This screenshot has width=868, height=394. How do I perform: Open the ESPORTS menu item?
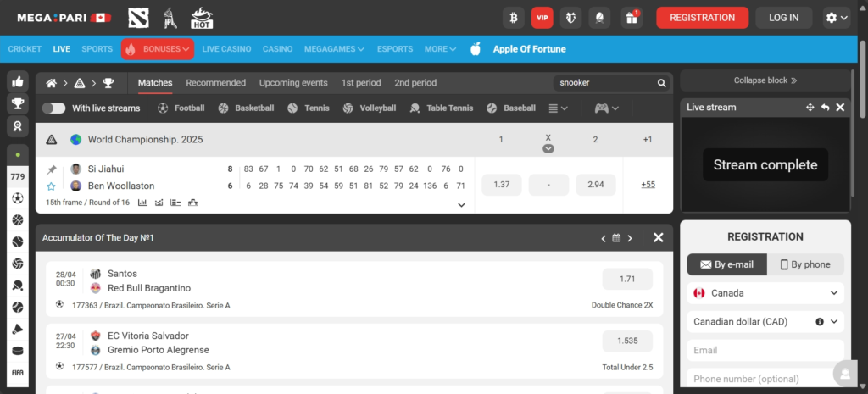(x=395, y=48)
